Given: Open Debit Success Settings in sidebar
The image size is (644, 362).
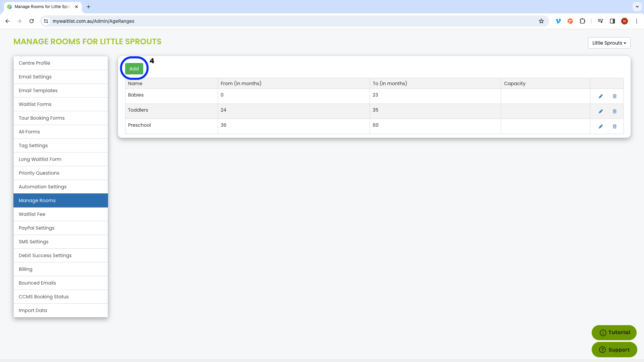Looking at the screenshot, I should point(61,255).
